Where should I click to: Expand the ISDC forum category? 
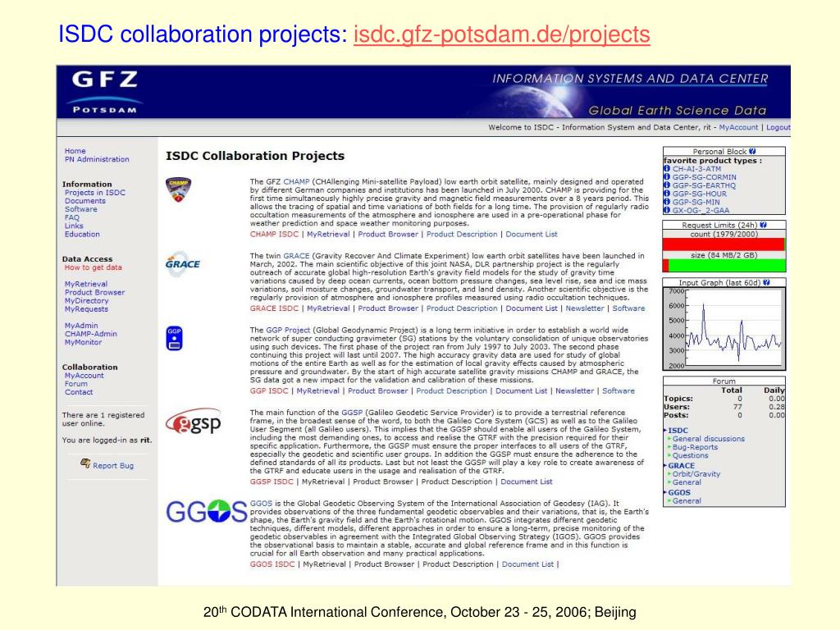coord(677,430)
